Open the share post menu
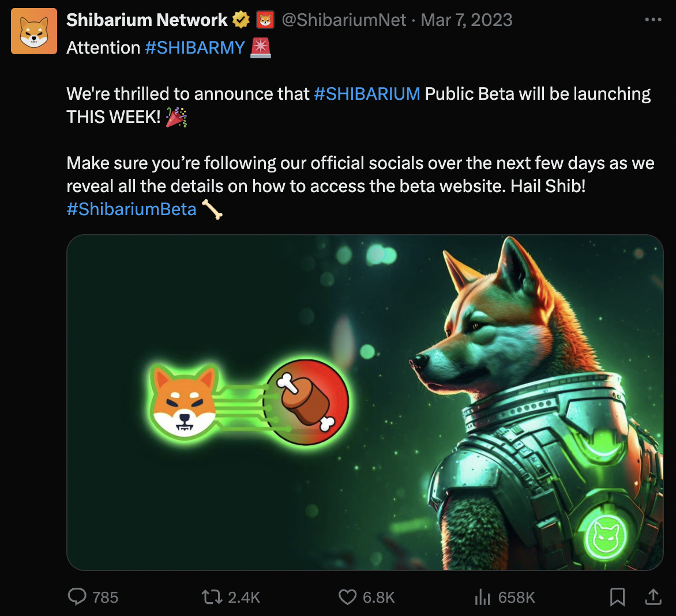 click(653, 597)
